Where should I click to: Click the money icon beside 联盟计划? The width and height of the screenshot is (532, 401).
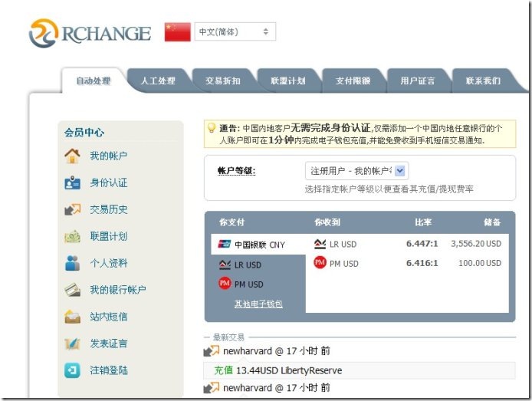coord(72,236)
